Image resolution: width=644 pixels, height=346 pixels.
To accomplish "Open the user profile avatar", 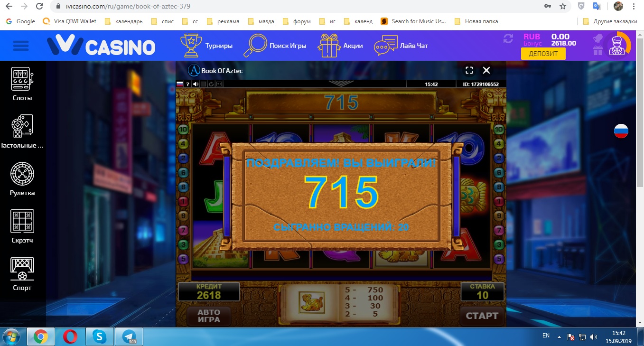I will point(618,46).
